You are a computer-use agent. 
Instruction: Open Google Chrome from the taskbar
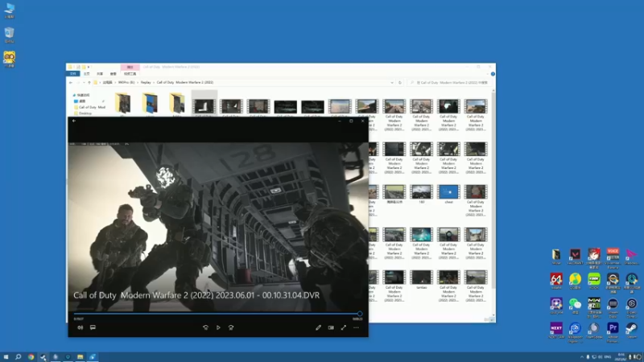coord(31,357)
